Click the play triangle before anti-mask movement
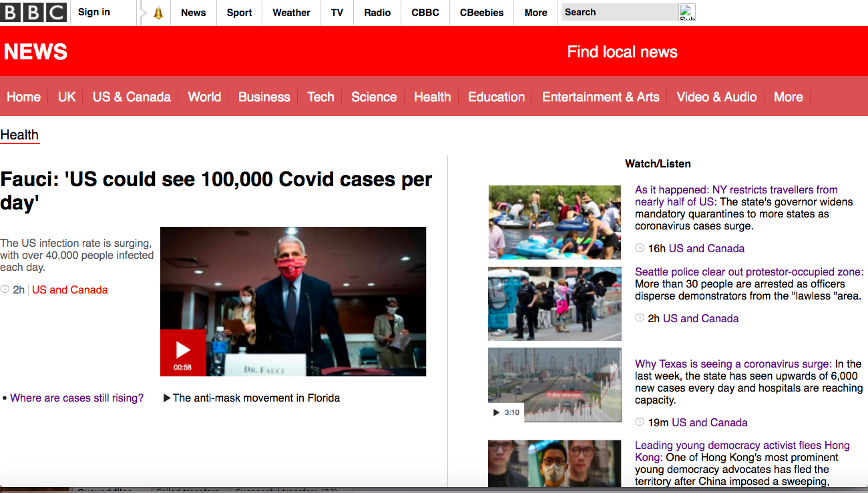868x493 pixels. tap(167, 398)
